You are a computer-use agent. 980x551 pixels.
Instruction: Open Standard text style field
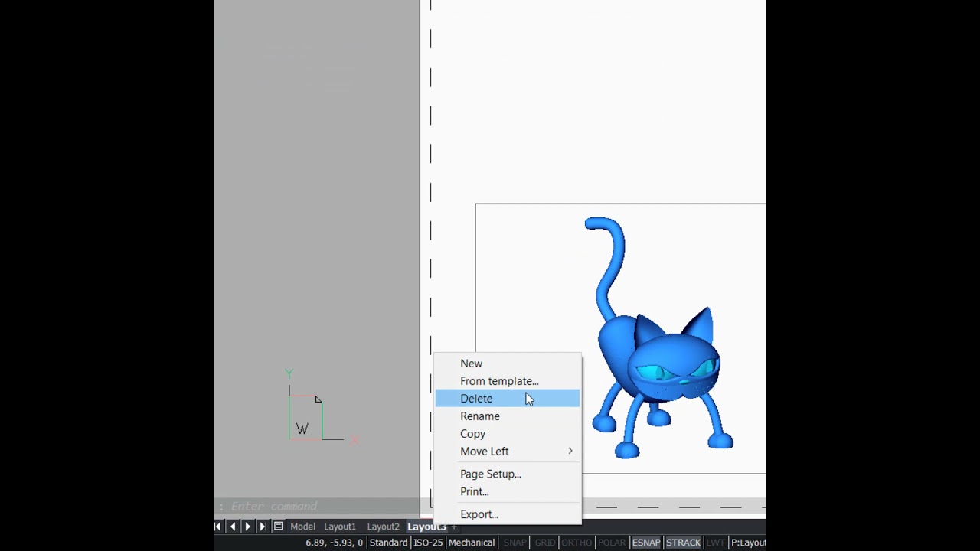[388, 543]
